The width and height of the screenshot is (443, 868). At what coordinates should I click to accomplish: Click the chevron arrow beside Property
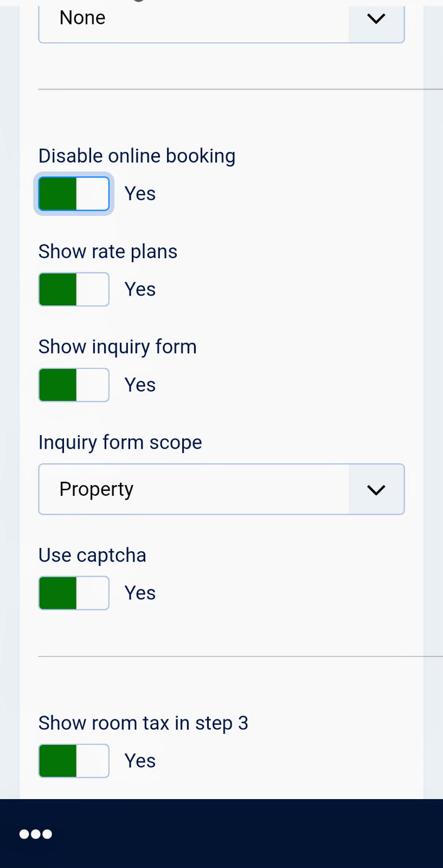point(376,489)
